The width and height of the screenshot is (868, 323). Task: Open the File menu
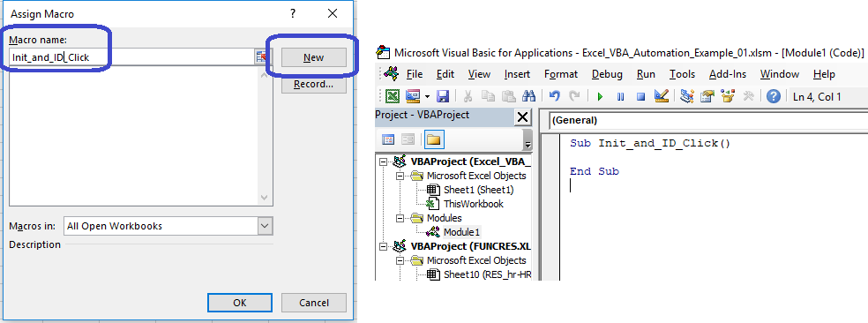coord(414,74)
